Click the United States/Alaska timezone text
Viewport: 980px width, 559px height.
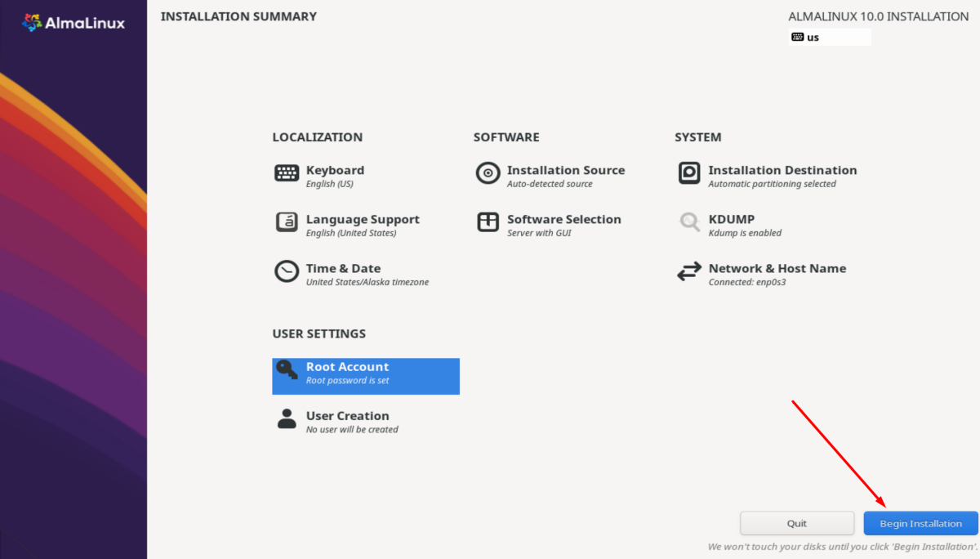[x=367, y=282]
